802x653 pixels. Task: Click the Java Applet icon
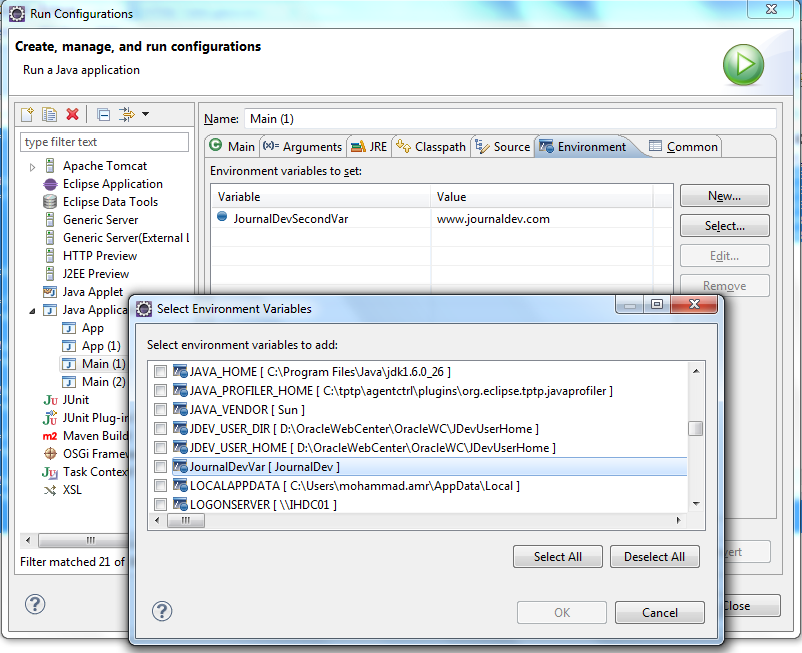[x=50, y=292]
